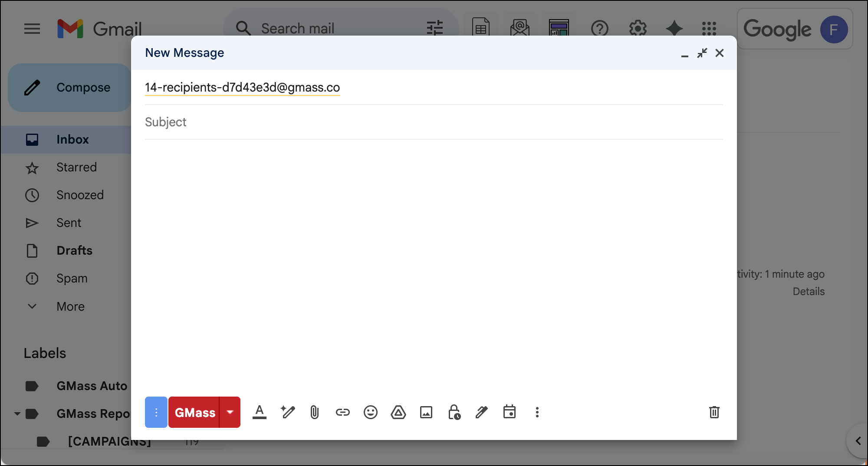868x466 pixels.
Task: Click the blue GMass options button
Action: [156, 412]
